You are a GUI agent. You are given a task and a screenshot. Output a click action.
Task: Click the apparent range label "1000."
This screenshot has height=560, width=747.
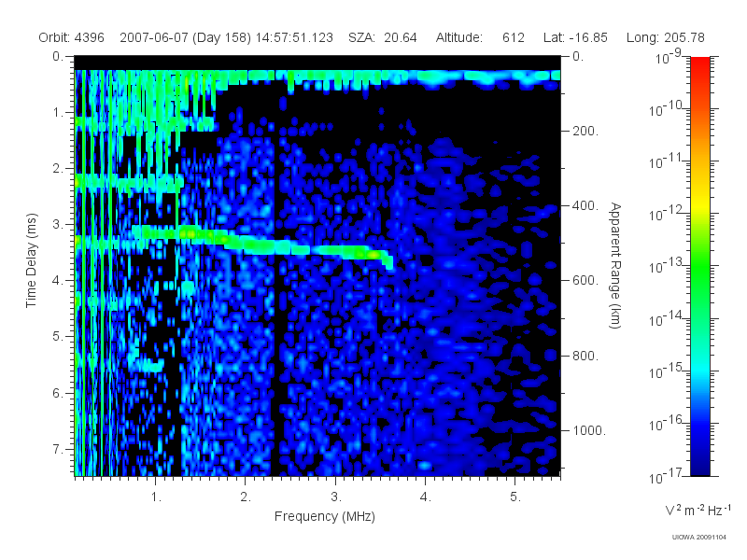pyautogui.click(x=589, y=430)
